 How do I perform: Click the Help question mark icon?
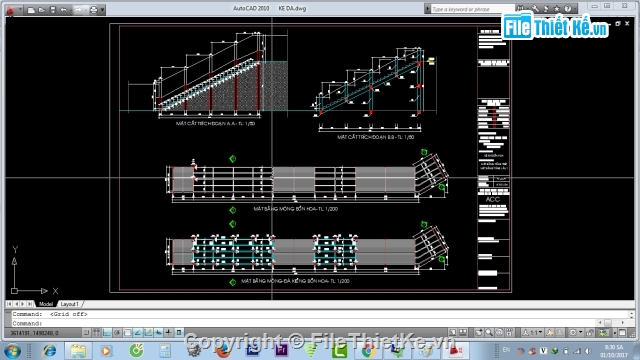(567, 9)
